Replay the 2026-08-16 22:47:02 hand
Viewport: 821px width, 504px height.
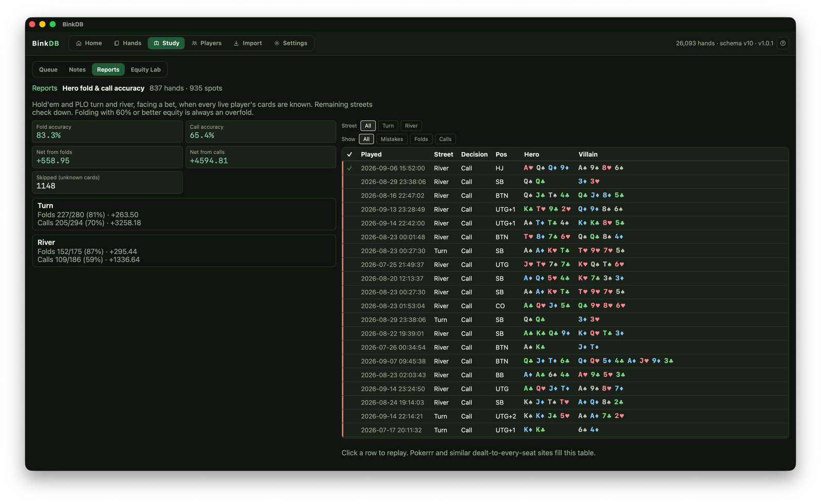click(x=565, y=196)
